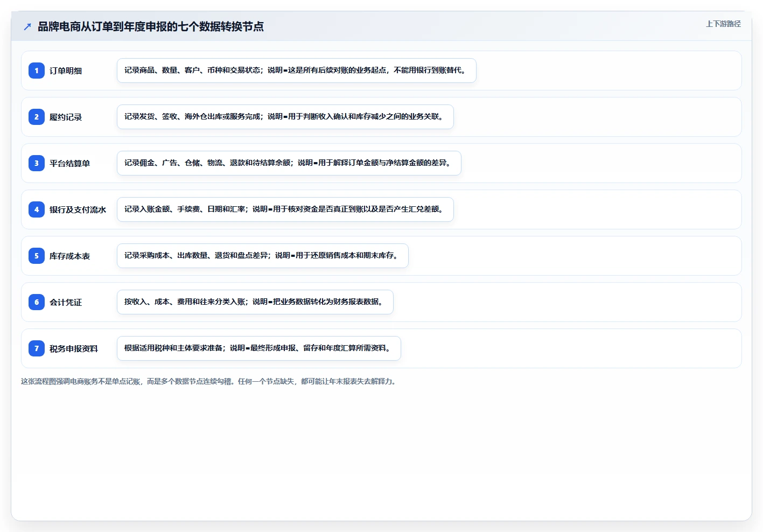763x532 pixels.
Task: Select the 库存成本表 node label
Action: (70, 256)
